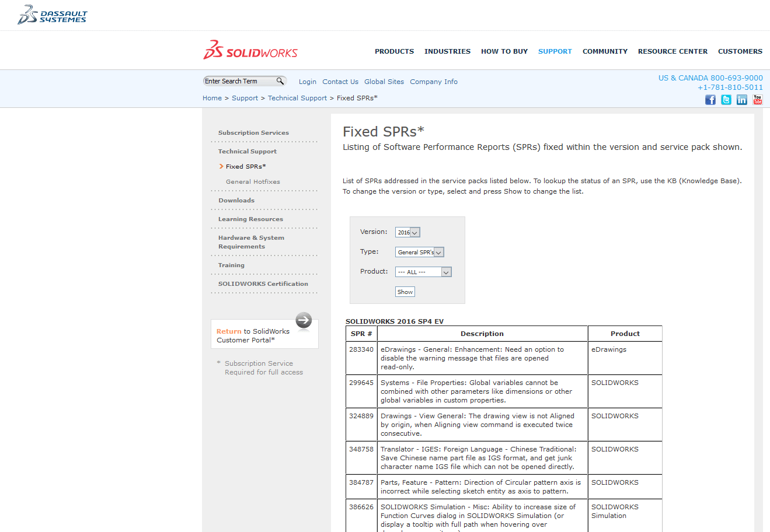Click the Circular pattern axis description cell
This screenshot has height=532, width=770.
[482, 487]
